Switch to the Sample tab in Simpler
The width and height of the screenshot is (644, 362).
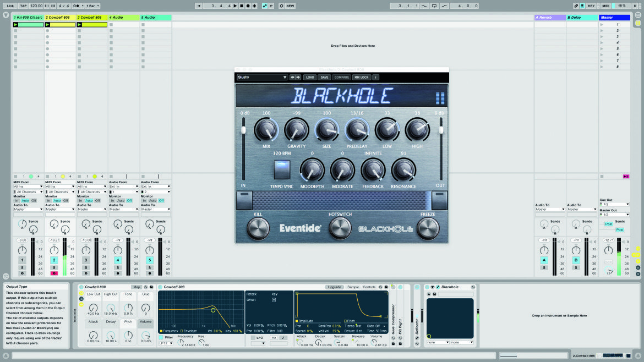point(353,287)
